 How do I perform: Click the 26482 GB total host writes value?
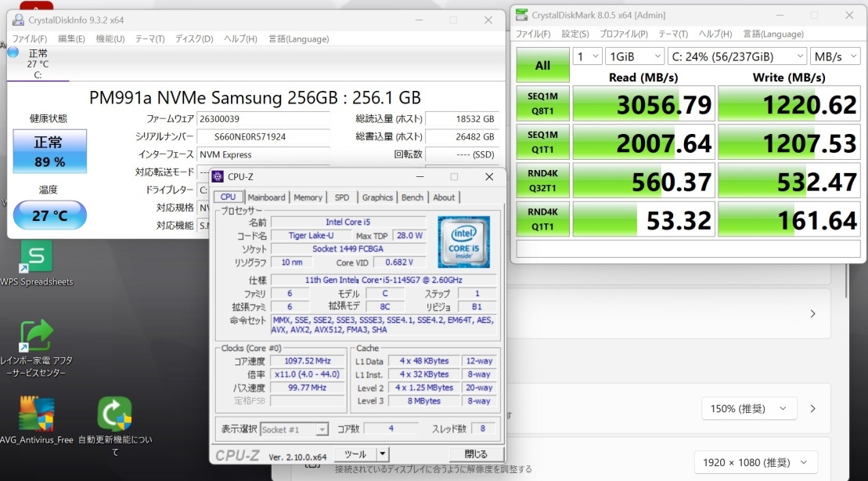pos(463,136)
